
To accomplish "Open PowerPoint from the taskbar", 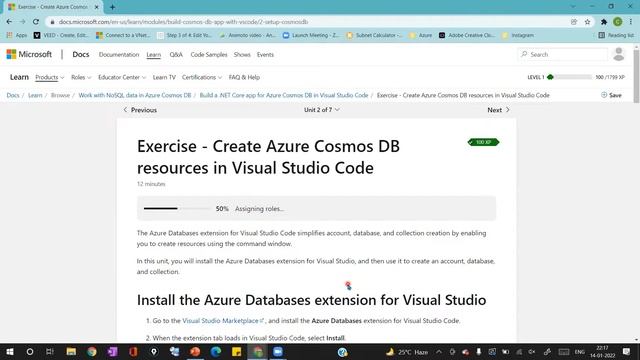I will tap(195, 352).
